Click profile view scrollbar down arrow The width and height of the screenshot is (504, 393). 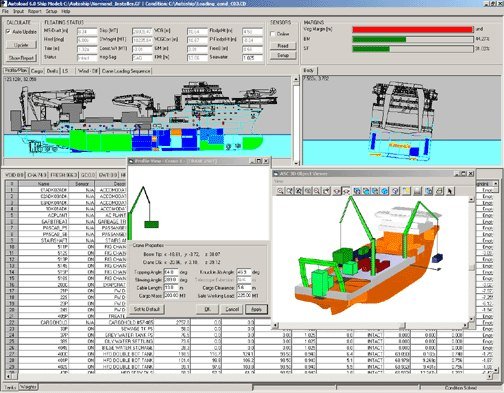296,163
